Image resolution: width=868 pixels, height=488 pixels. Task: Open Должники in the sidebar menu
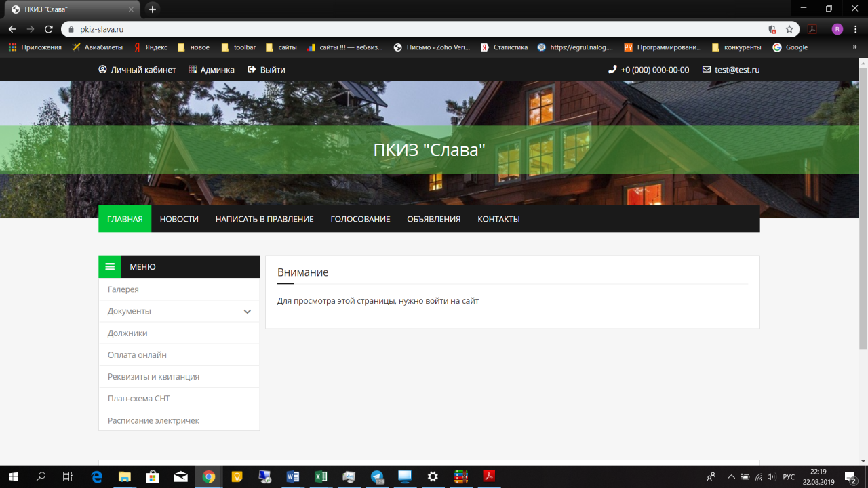pos(127,333)
